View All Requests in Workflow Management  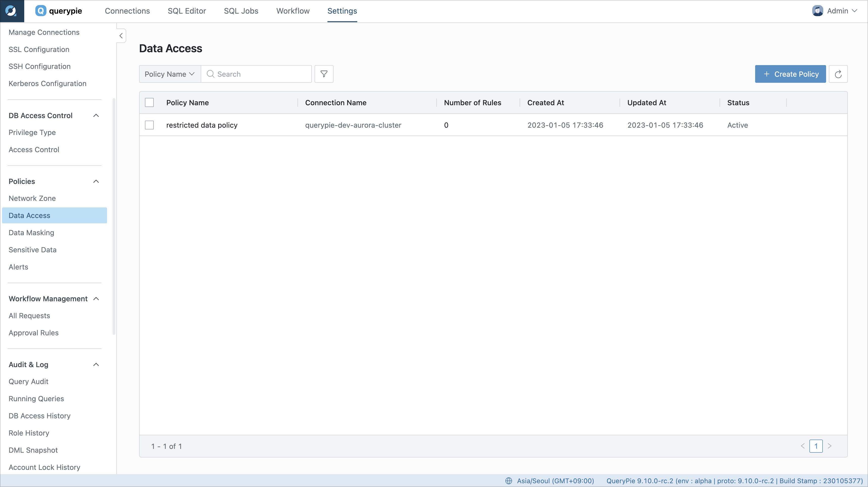pyautogui.click(x=29, y=316)
